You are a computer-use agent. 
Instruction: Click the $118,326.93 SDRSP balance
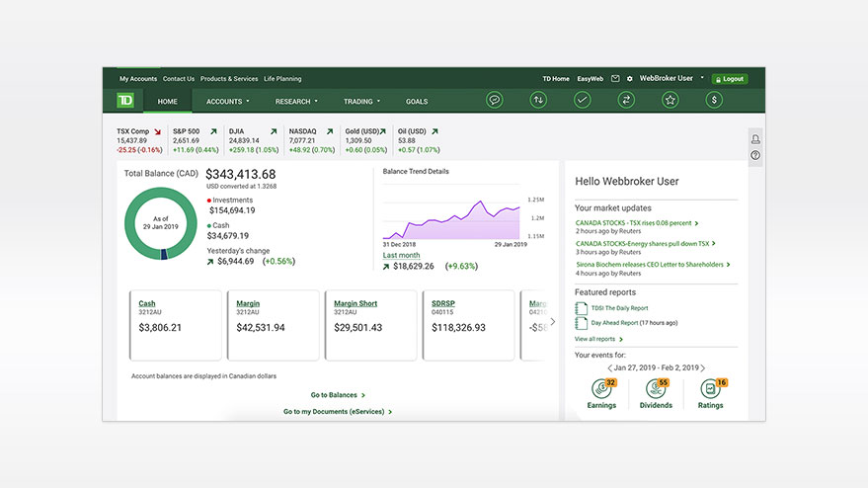(x=458, y=328)
